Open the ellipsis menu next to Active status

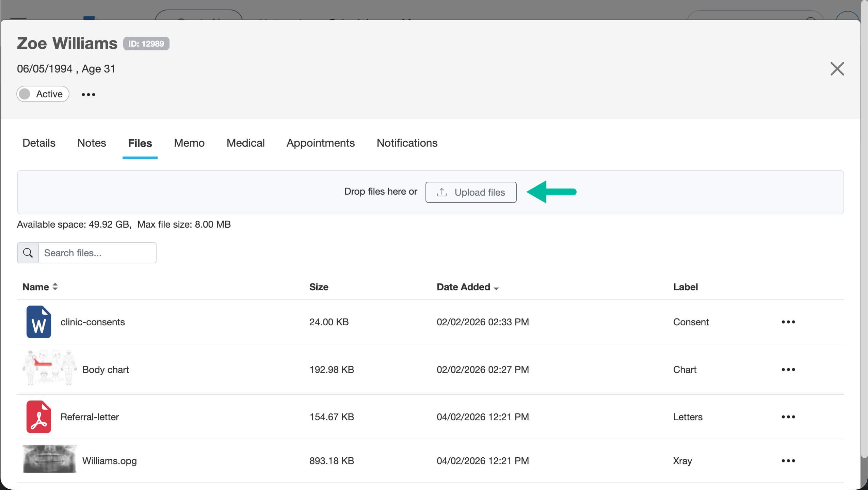click(x=88, y=94)
